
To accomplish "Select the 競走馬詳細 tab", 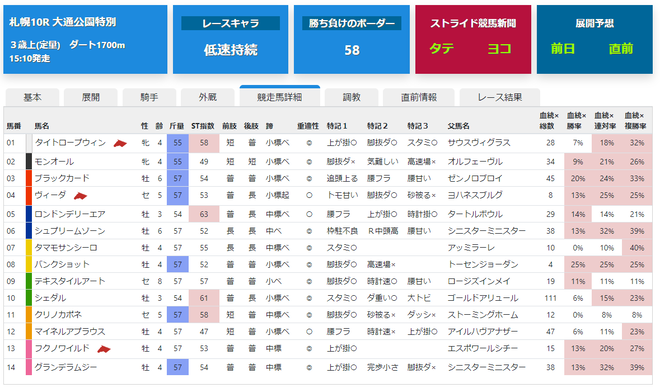I will pyautogui.click(x=279, y=97).
